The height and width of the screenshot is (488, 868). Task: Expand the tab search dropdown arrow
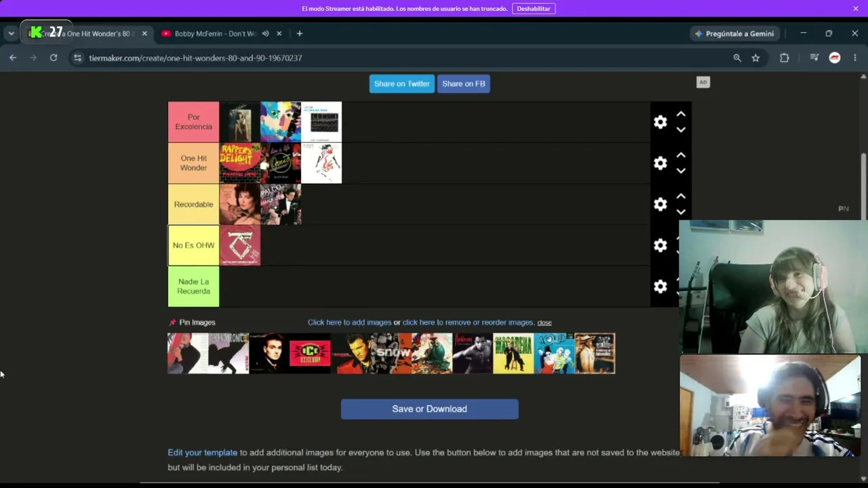(11, 33)
